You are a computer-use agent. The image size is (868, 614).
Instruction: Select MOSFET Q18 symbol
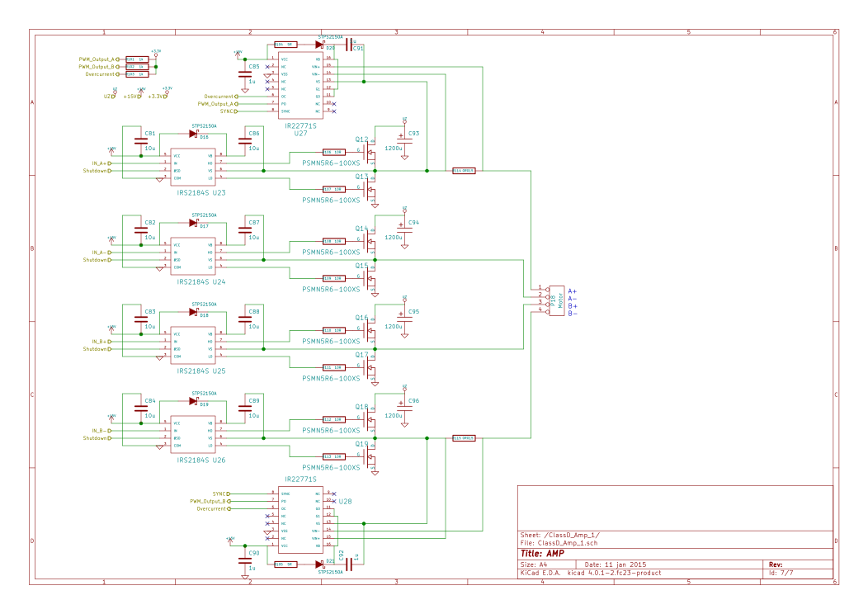tap(370, 418)
